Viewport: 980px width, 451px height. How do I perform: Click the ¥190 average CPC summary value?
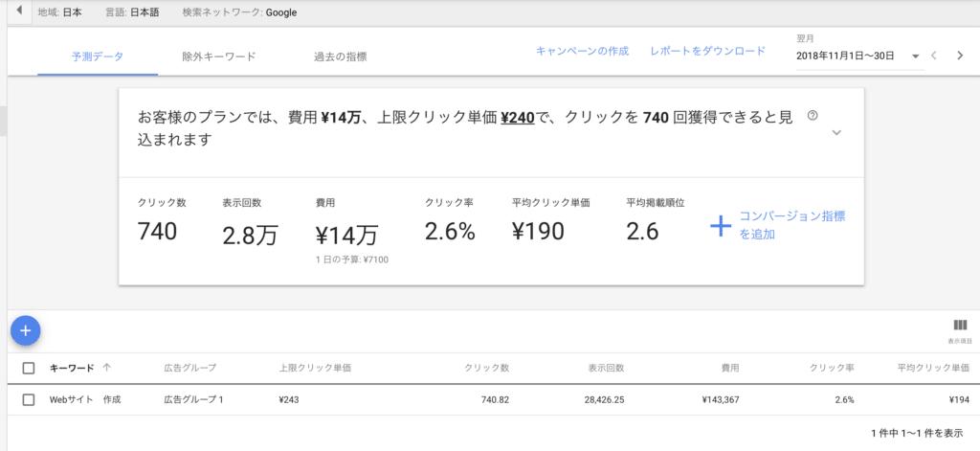538,232
